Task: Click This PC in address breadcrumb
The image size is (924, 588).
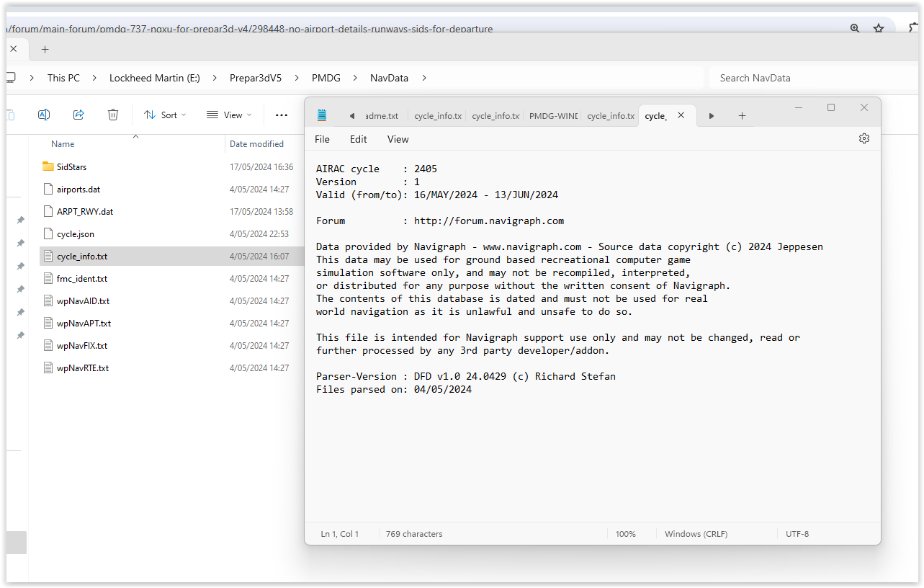Action: (x=63, y=78)
